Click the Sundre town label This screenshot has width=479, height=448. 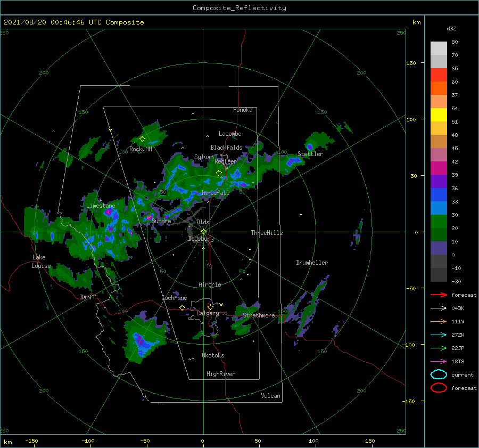point(161,221)
